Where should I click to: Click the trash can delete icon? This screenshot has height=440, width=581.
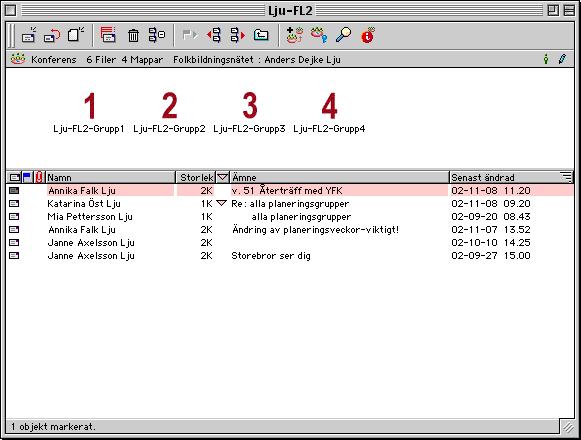pos(133,36)
